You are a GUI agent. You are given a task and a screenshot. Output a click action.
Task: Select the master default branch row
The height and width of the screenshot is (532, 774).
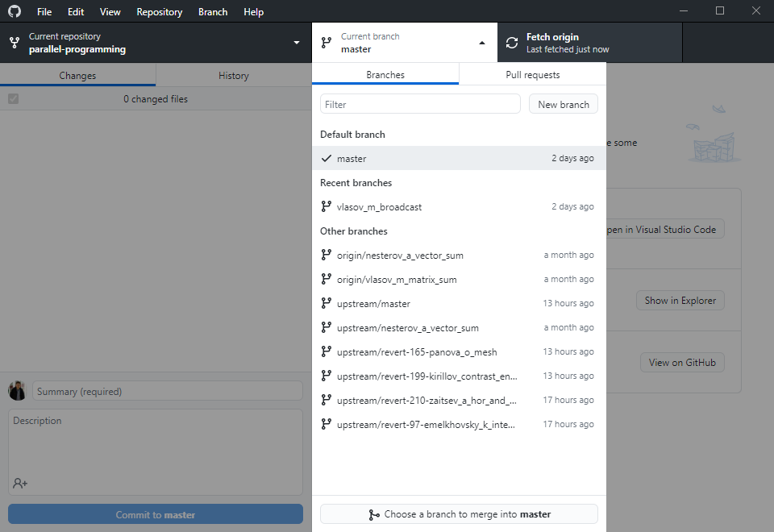click(x=459, y=158)
